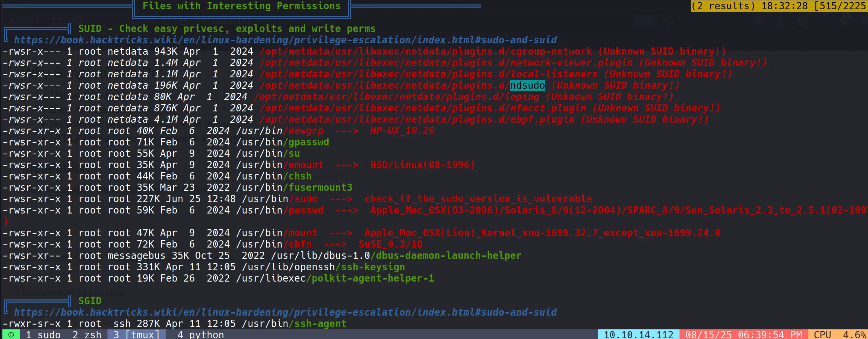The image size is (868, 339).
Task: Click the 10.10.14.112 IP address segment
Action: pos(638,335)
